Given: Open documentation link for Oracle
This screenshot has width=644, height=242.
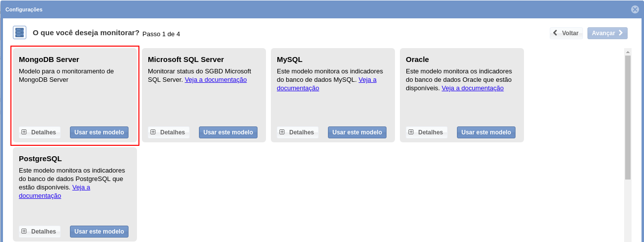Looking at the screenshot, I should [x=473, y=88].
